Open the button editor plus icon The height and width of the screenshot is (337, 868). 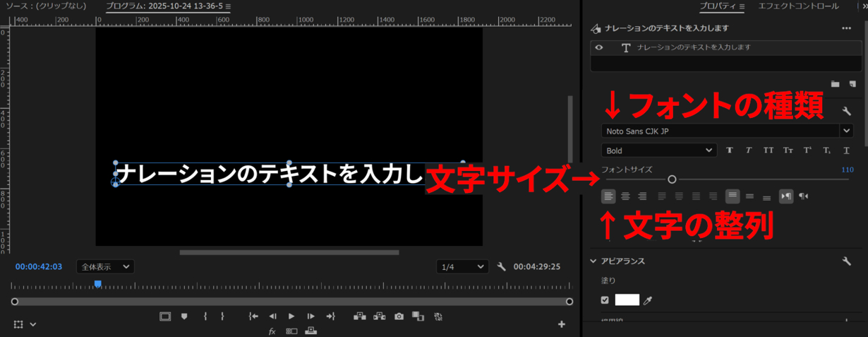562,324
